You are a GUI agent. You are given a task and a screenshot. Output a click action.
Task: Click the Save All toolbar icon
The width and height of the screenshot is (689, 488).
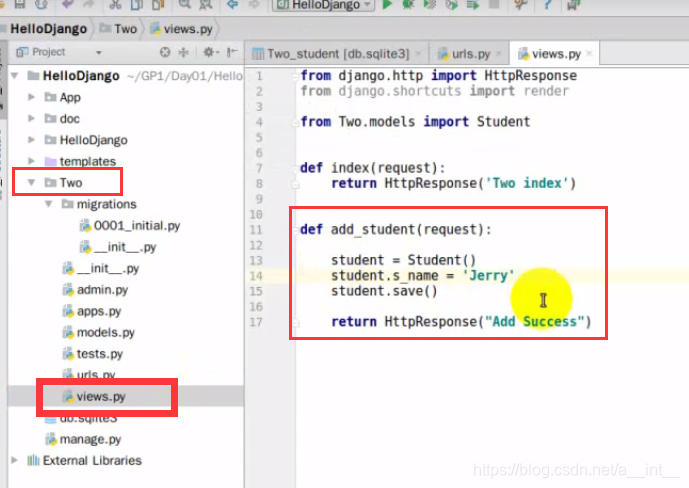click(x=20, y=4)
